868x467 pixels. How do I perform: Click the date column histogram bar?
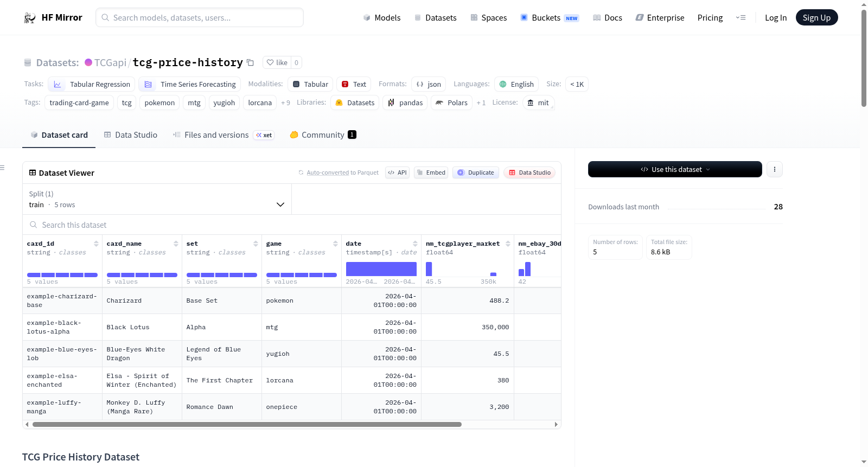pos(381,269)
